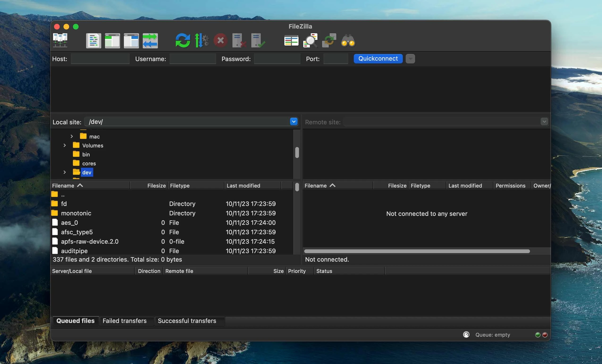This screenshot has height=364, width=602.
Task: Open the Site Manager icon
Action: point(60,41)
